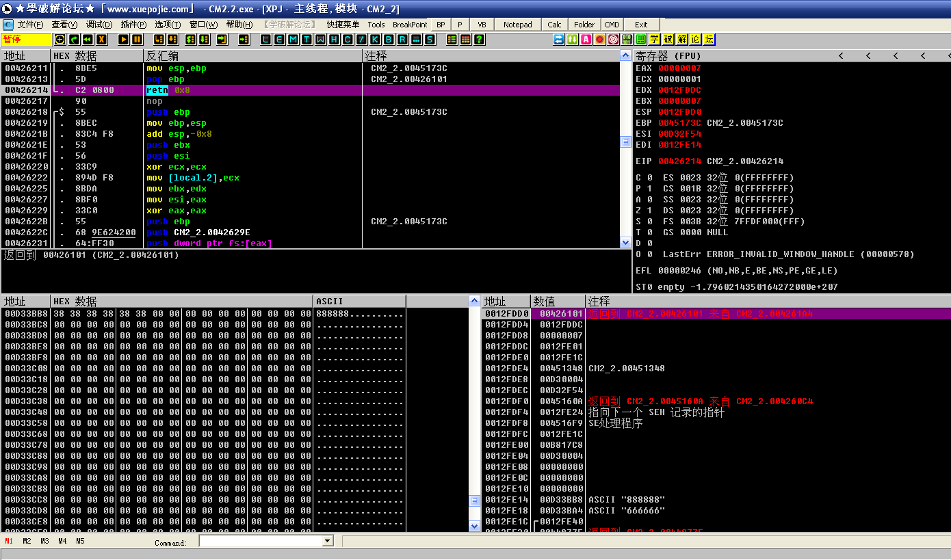Open the Log window with the L icon
This screenshot has height=560, width=951.
tap(265, 40)
